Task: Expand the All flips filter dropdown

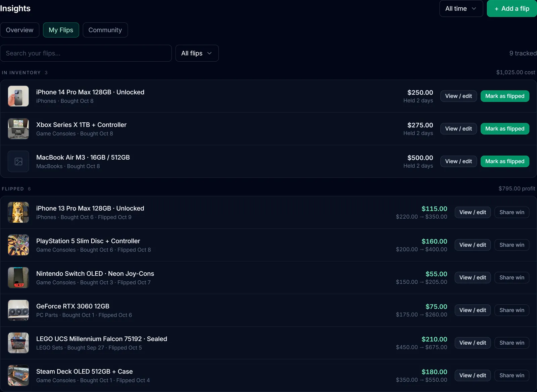Action: pos(197,53)
